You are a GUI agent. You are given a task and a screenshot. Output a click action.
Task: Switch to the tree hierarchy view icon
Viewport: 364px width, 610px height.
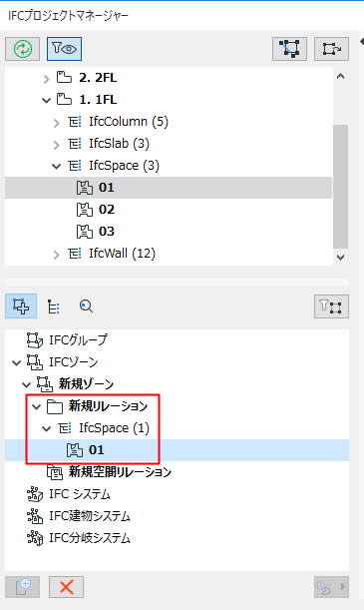(x=53, y=306)
